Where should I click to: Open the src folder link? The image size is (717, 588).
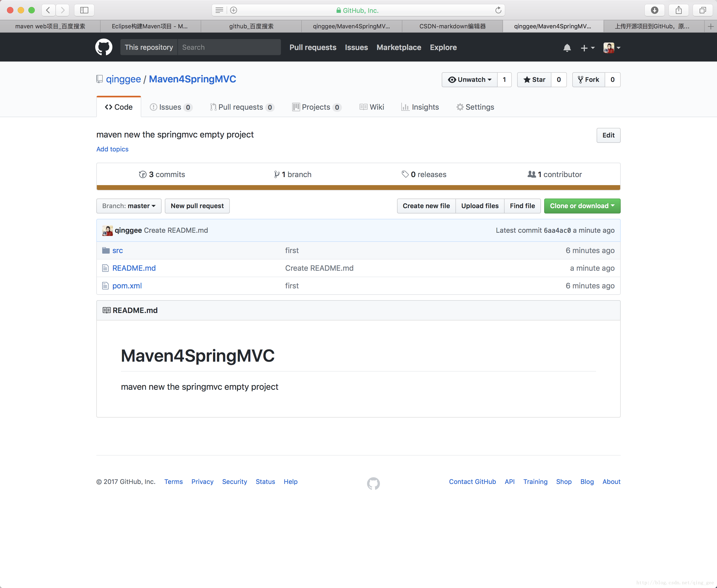click(117, 250)
